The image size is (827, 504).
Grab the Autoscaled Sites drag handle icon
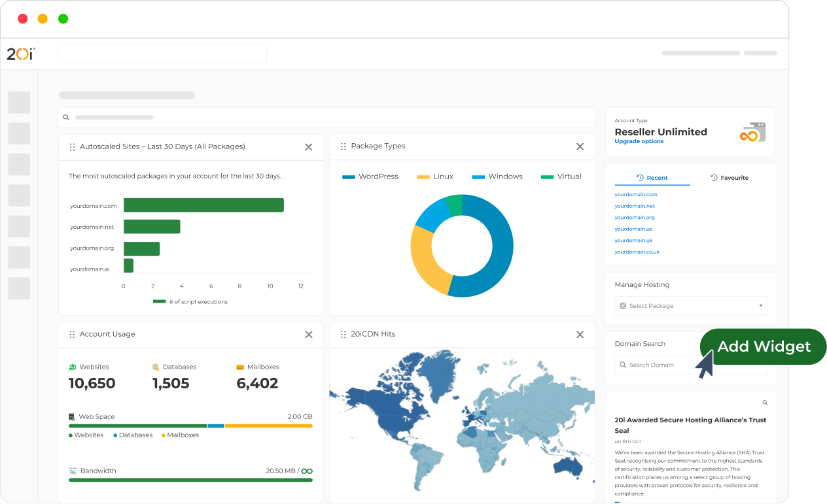[72, 147]
